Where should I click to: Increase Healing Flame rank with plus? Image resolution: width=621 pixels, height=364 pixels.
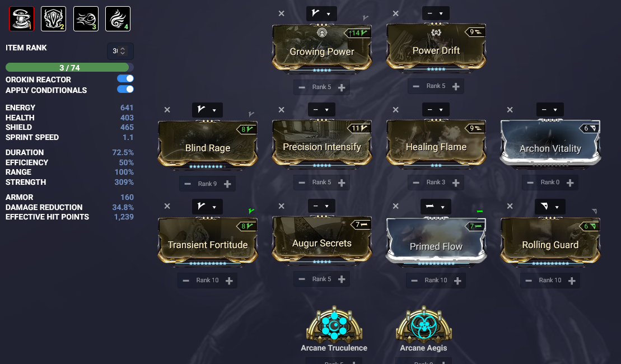[456, 183]
